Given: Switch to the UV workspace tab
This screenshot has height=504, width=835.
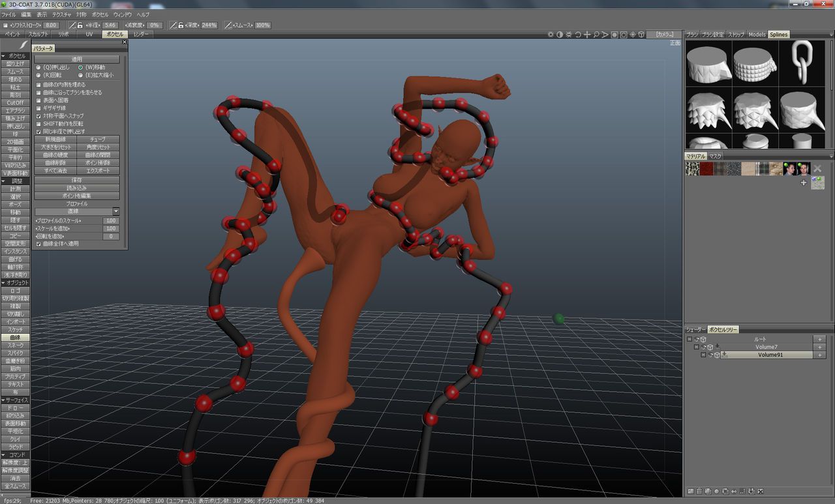Looking at the screenshot, I should click(89, 34).
